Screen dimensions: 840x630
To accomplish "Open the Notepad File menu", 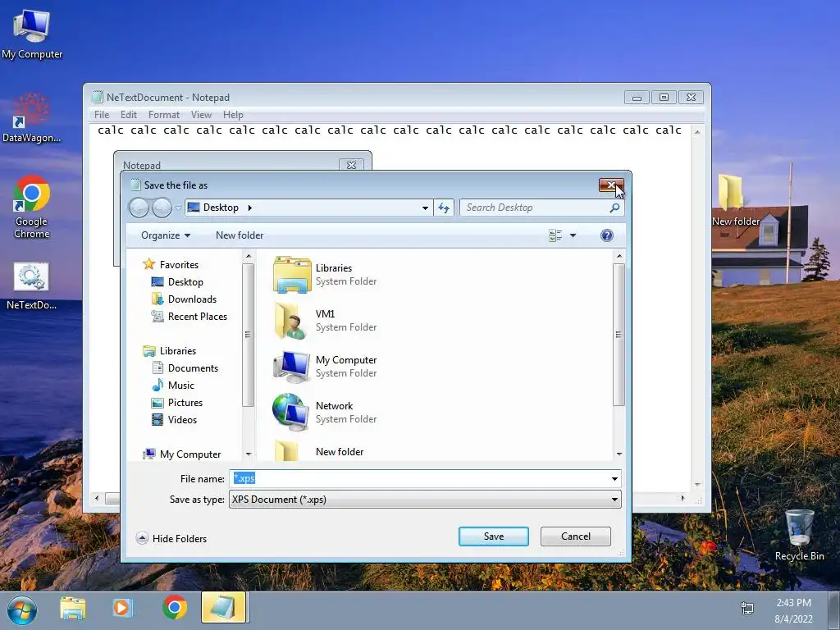I will pyautogui.click(x=101, y=115).
